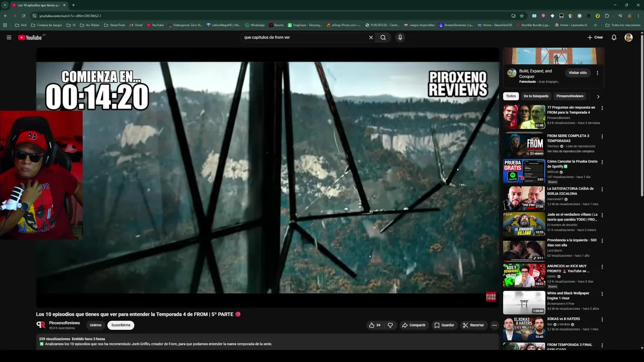Open Recortar clip tool
Screen dimensions: 644x362
(473, 325)
